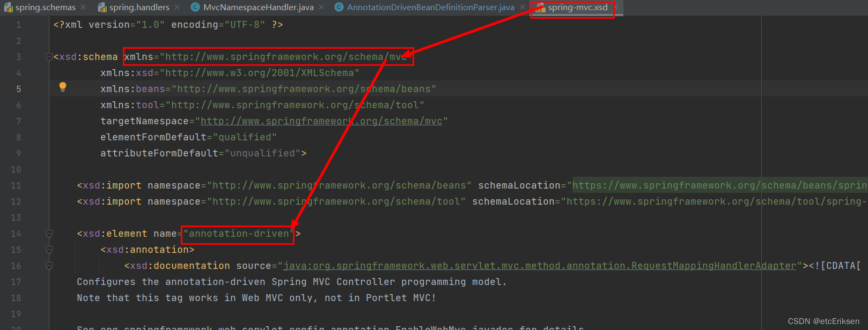
Task: Close the MvcNamespaceHandler.java tab
Action: click(x=321, y=7)
